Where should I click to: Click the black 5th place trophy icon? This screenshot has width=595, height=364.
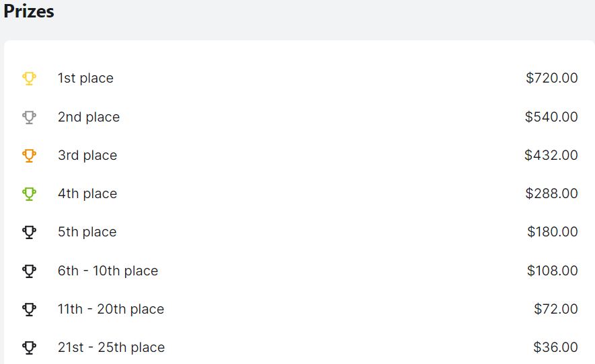(29, 232)
